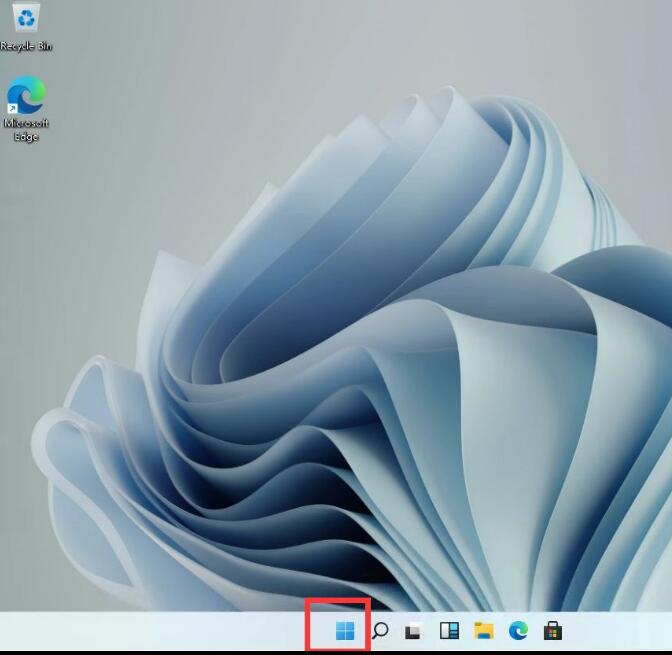
Task: Open the Widgets panel icon
Action: click(449, 631)
